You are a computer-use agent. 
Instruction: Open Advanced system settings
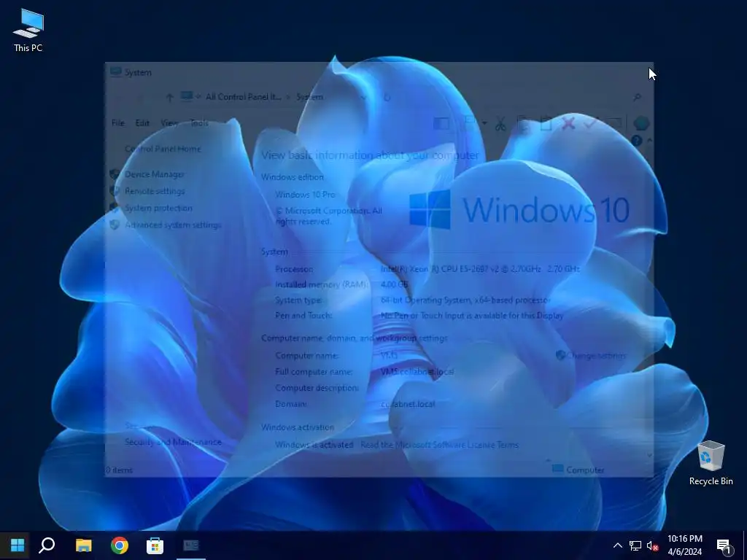coord(173,225)
